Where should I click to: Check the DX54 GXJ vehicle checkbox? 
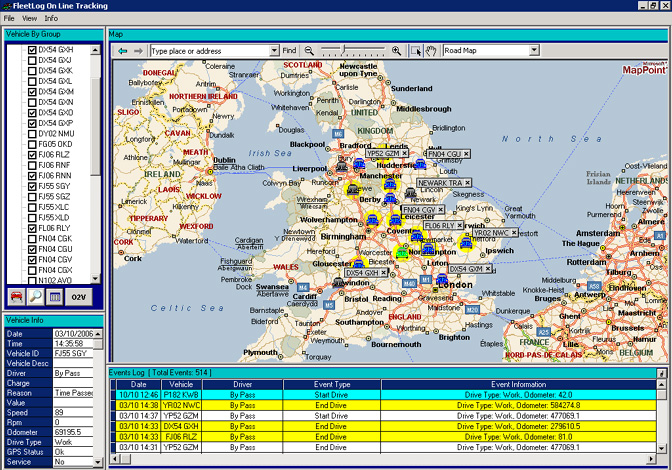pyautogui.click(x=32, y=60)
